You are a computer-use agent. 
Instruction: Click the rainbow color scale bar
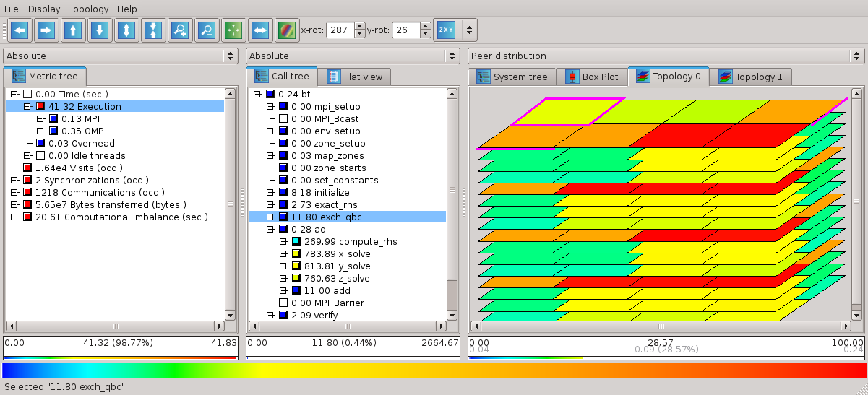434,370
